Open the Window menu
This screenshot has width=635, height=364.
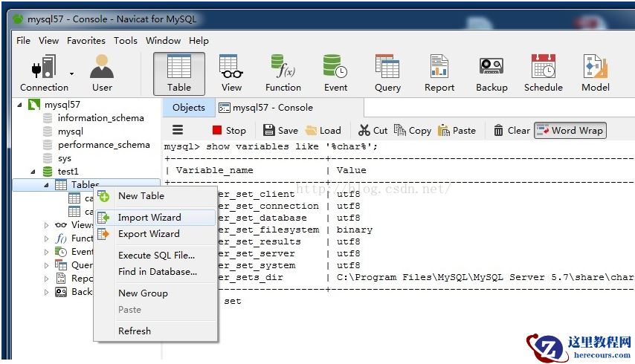163,40
